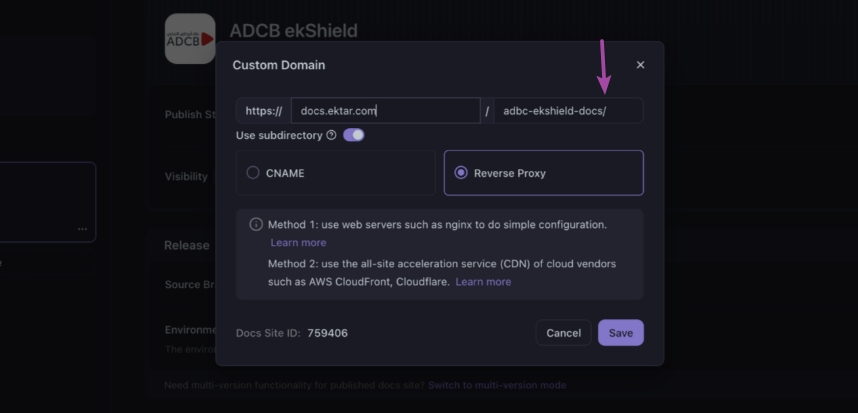Image resolution: width=858 pixels, height=413 pixels.
Task: Click the help icon beside Use subdirectory
Action: pos(331,135)
